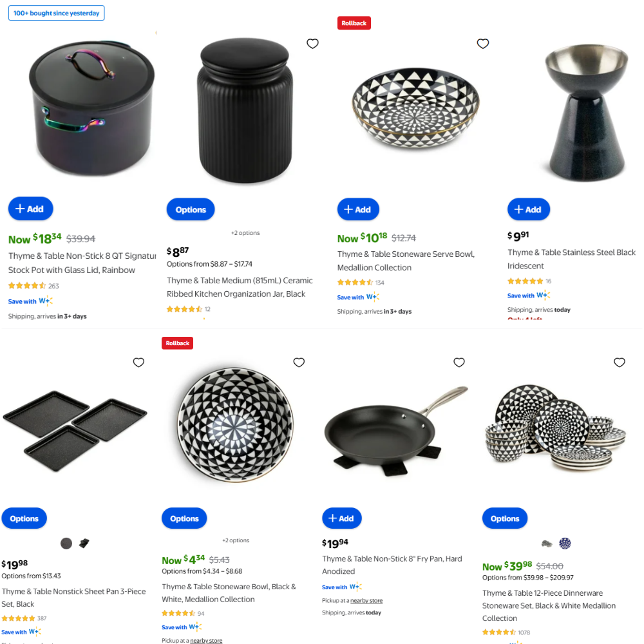The height and width of the screenshot is (644, 644).
Task: Select the blue medallion dinnerware swatch
Action: [565, 544]
